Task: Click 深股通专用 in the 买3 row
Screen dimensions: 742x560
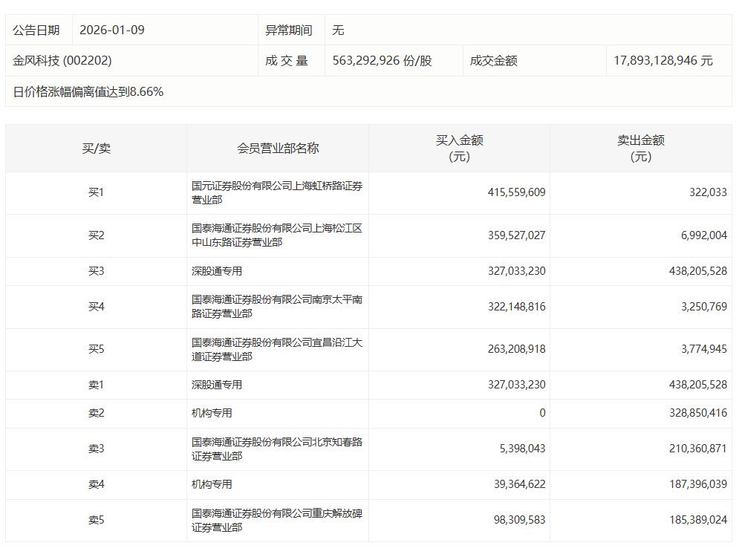Action: click(x=217, y=272)
